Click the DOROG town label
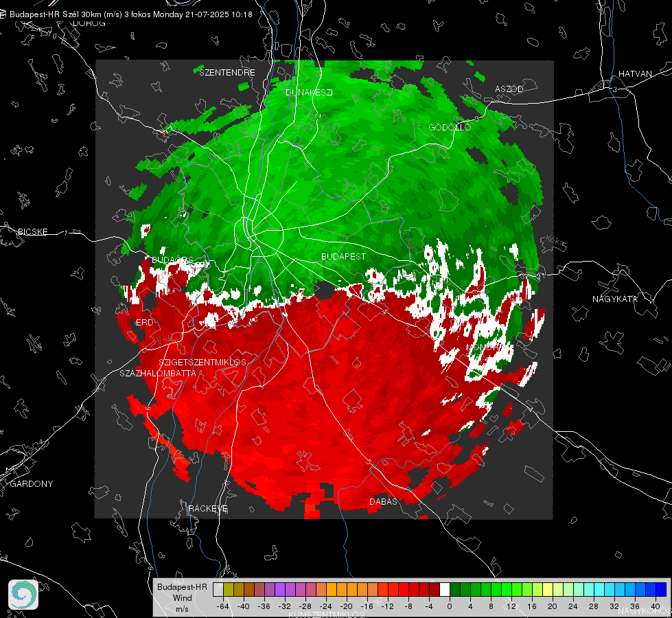The image size is (672, 618). [x=89, y=23]
